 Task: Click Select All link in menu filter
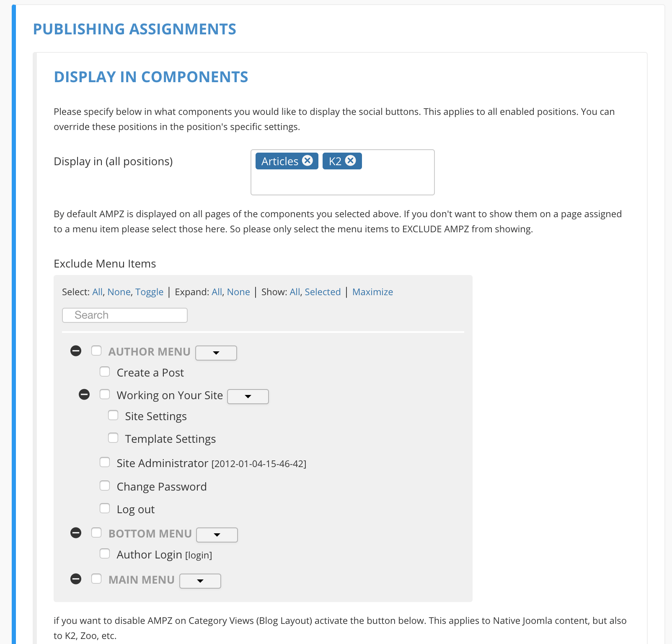click(97, 292)
